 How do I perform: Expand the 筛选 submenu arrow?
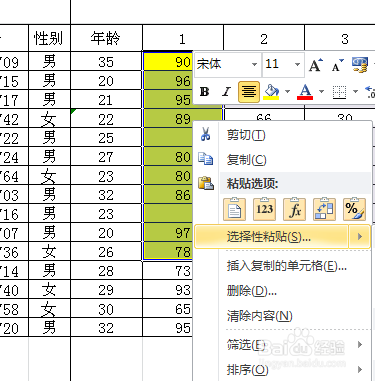(x=360, y=344)
